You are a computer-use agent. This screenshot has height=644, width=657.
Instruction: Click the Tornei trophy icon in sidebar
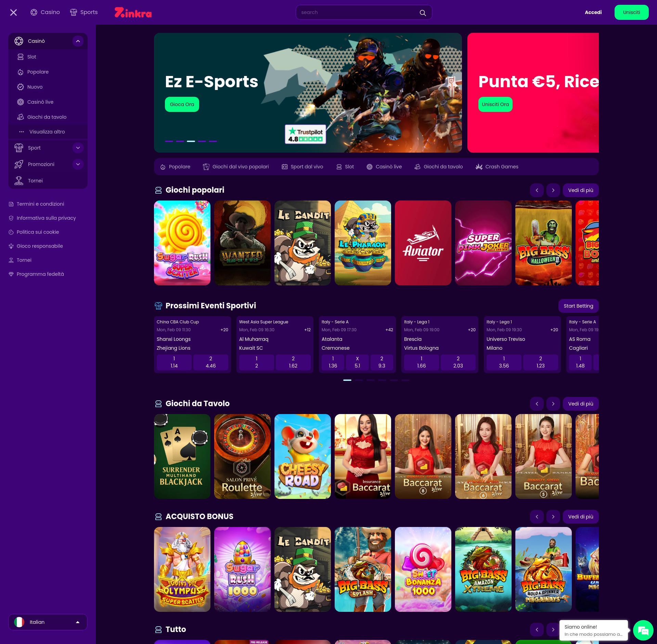click(x=19, y=181)
